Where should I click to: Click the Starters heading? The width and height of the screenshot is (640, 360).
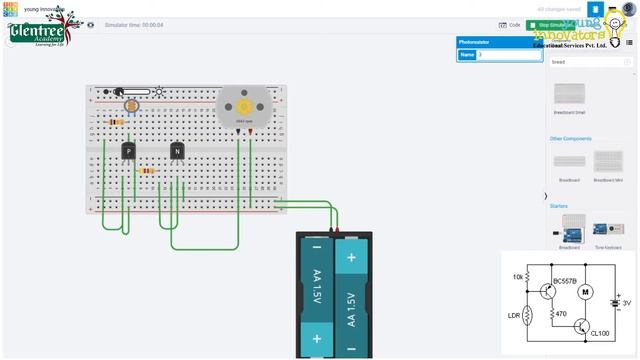coord(558,206)
